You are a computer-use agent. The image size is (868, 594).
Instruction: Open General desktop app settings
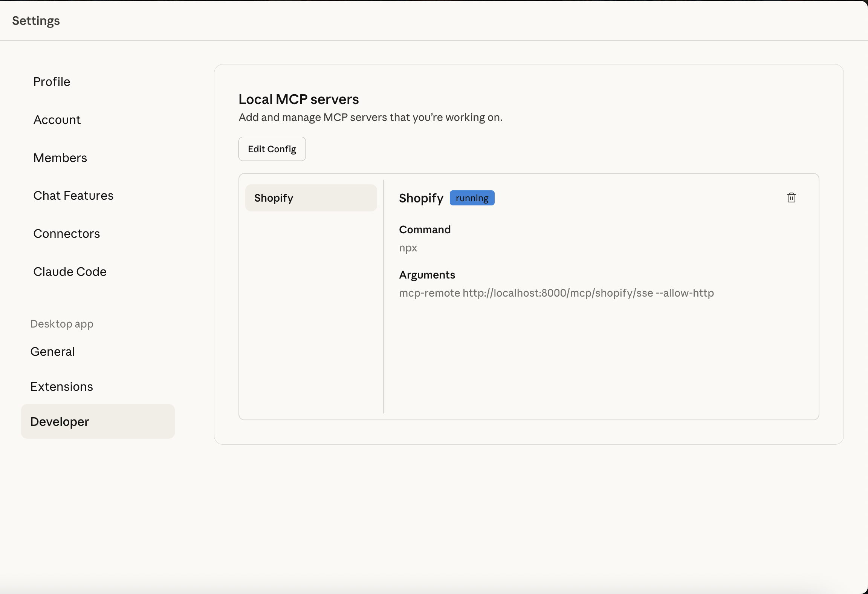52,352
